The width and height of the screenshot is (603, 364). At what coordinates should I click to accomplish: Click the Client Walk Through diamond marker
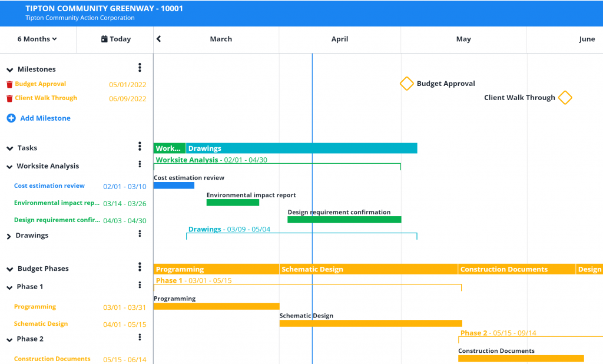click(565, 97)
